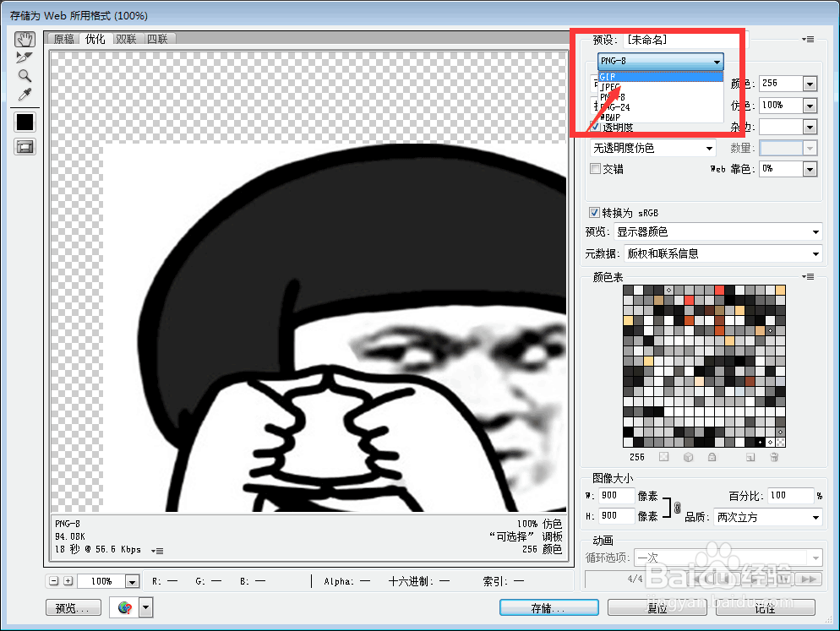Select the transparent checkered swatch in color table
Viewport: 840px width, 631px height.
(781, 442)
